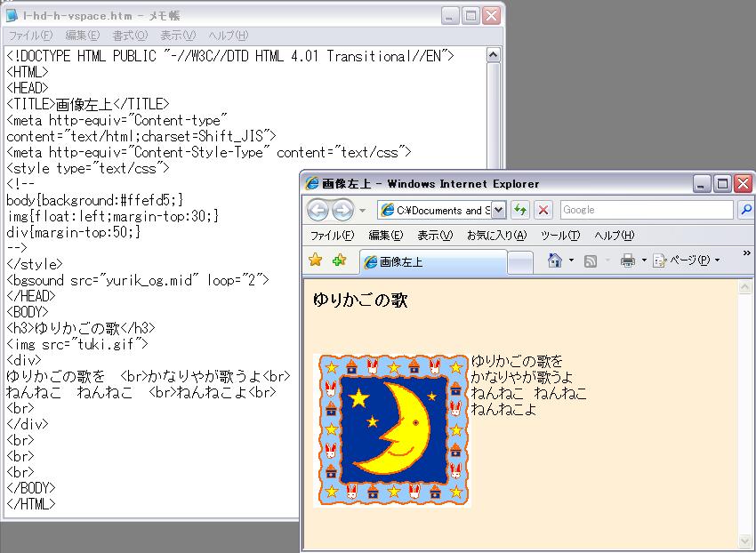The image size is (756, 553).
Task: Click the ゆりかごの歌 heading on the page
Action: coord(360,301)
